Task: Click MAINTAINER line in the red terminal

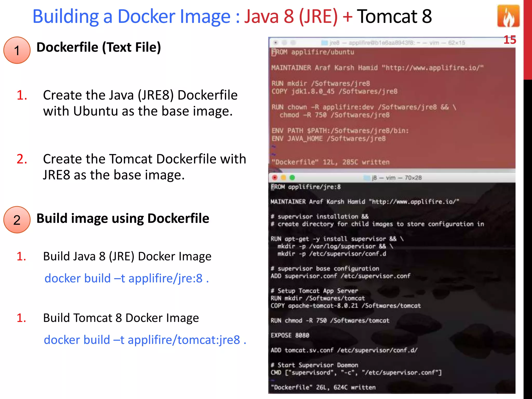Action: tap(377, 68)
